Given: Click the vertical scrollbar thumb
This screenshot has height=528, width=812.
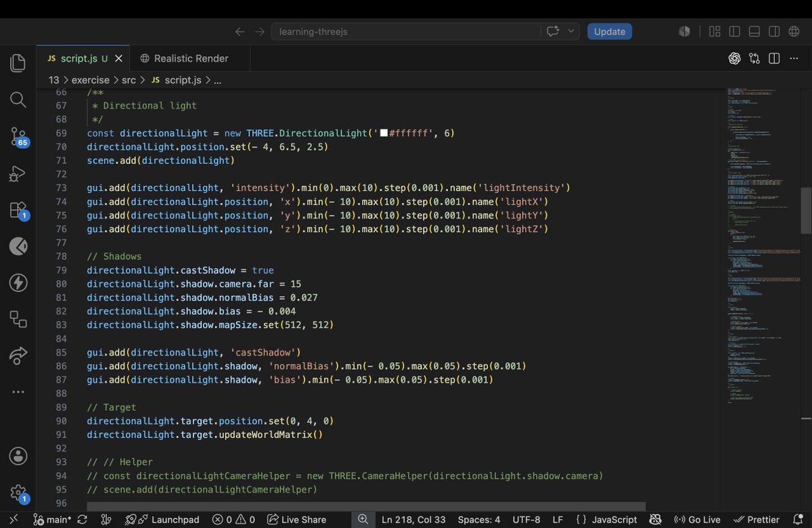Looking at the screenshot, I should click(805, 211).
